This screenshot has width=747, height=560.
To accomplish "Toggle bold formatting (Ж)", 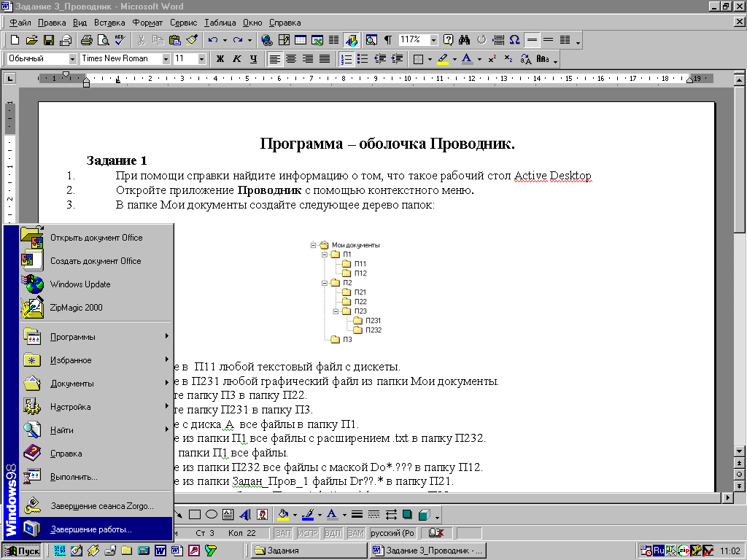I will coord(220,58).
